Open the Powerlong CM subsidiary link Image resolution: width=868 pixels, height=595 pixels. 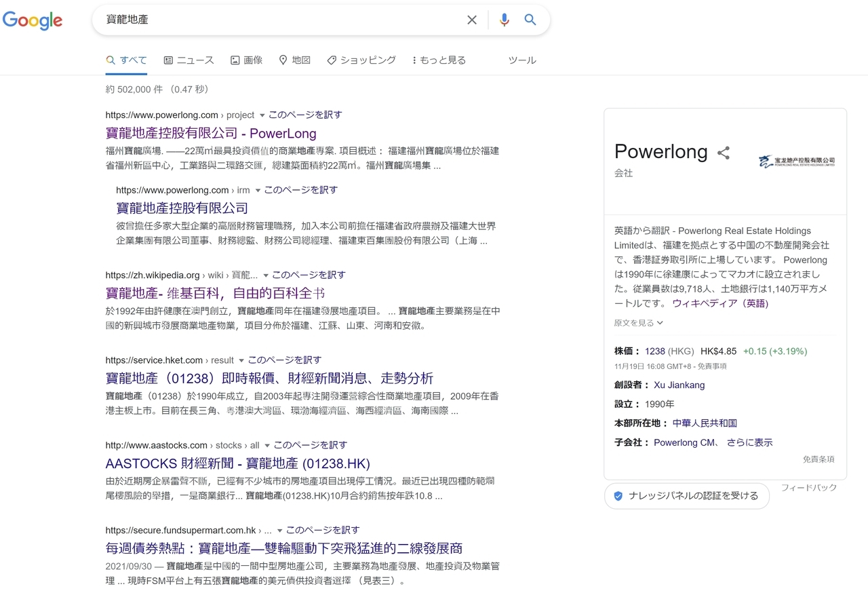684,442
